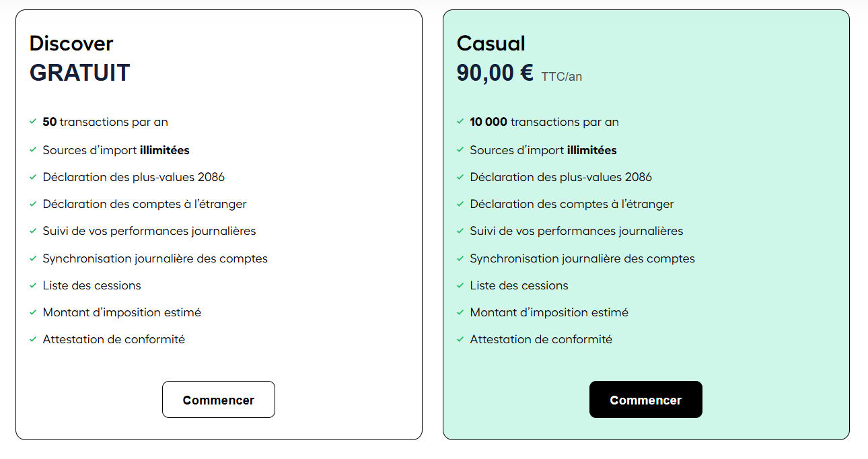The width and height of the screenshot is (868, 459).
Task: Select "Synchronisation journalière des comptes" in Casual
Action: (583, 258)
